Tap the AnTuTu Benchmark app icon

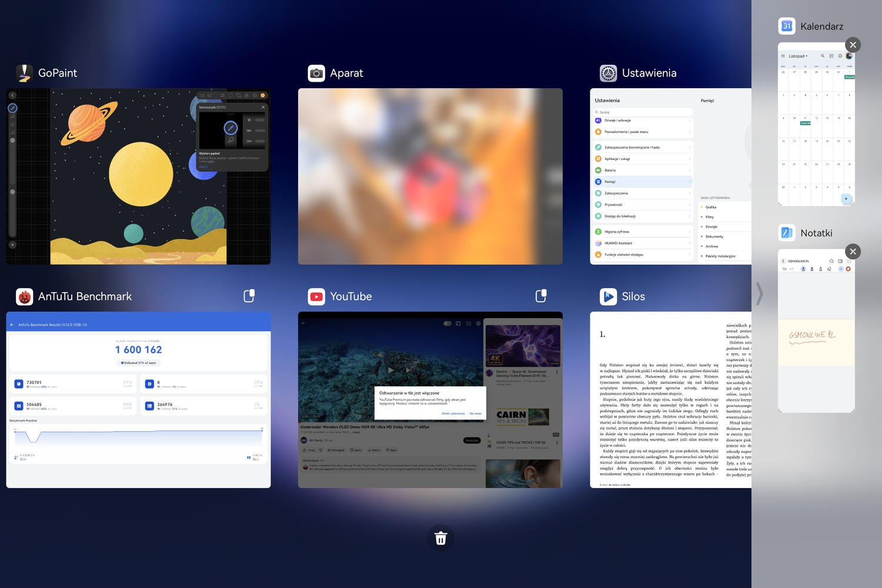pyautogui.click(x=24, y=296)
